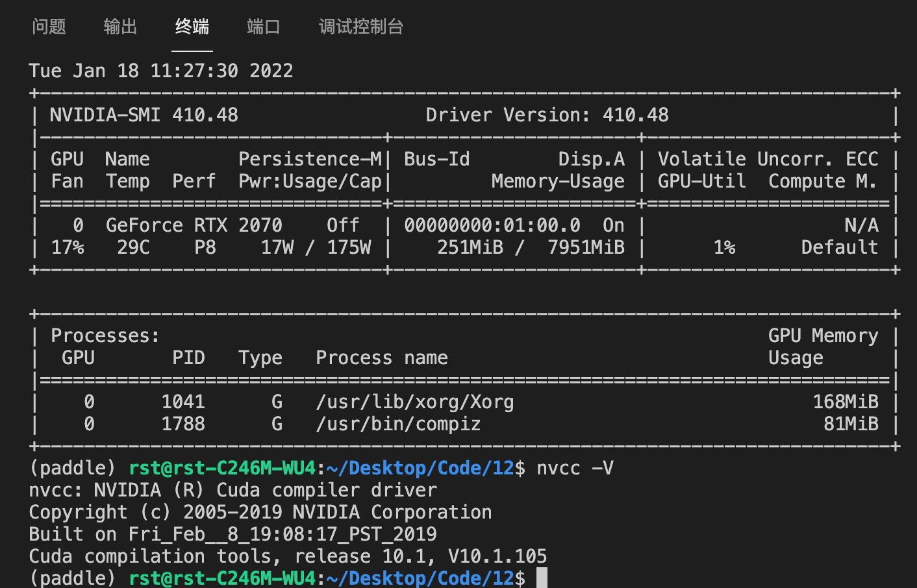This screenshot has width=917, height=588.
Task: Switch to 调试控制台 (Debug Console) tab
Action: coord(361,27)
